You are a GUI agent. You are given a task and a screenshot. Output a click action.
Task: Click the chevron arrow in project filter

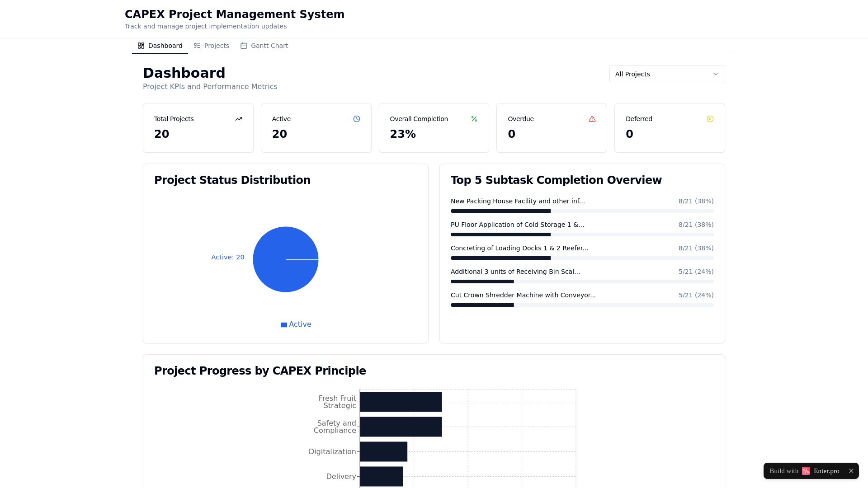click(716, 74)
